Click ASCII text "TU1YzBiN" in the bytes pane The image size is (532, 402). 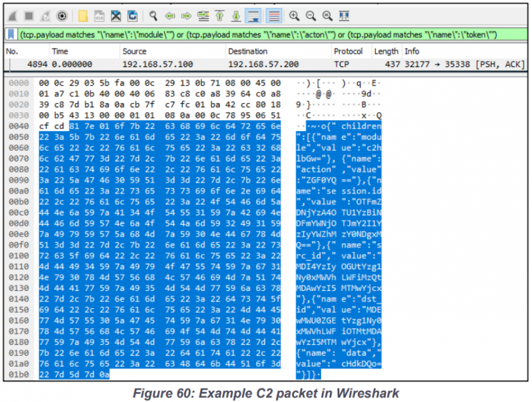361,213
